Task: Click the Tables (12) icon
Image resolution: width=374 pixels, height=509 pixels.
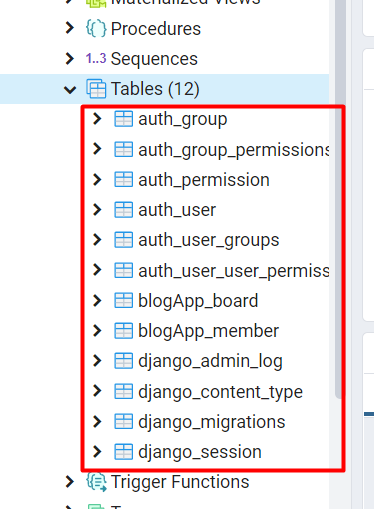Action: point(96,89)
